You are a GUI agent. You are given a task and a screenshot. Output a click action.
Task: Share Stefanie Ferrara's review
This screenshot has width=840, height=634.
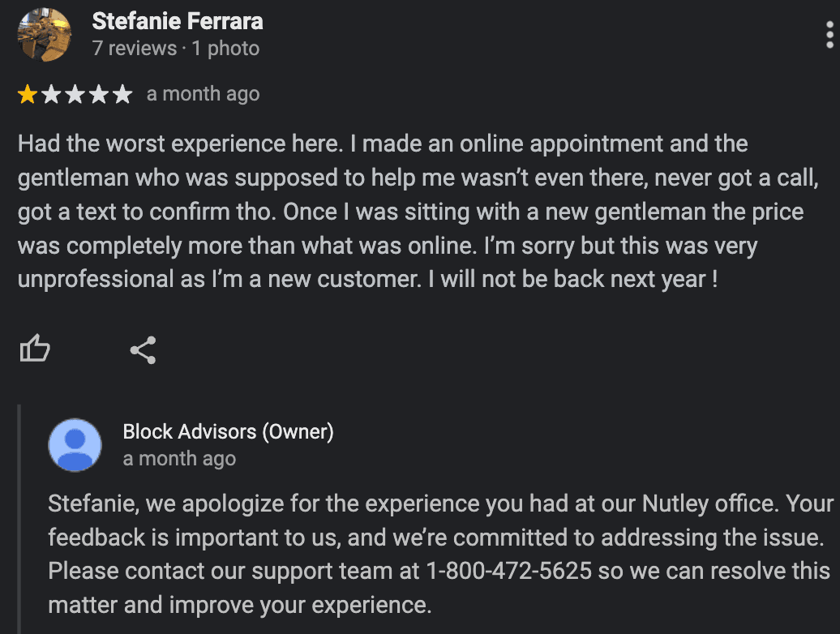point(143,349)
